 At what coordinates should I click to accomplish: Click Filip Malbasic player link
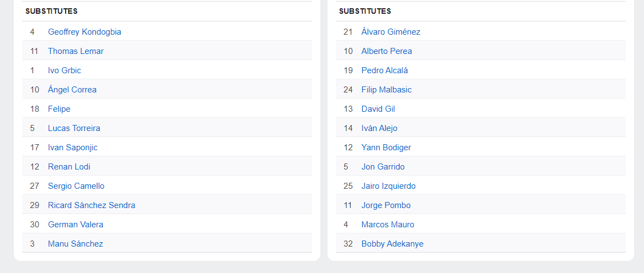(x=387, y=90)
